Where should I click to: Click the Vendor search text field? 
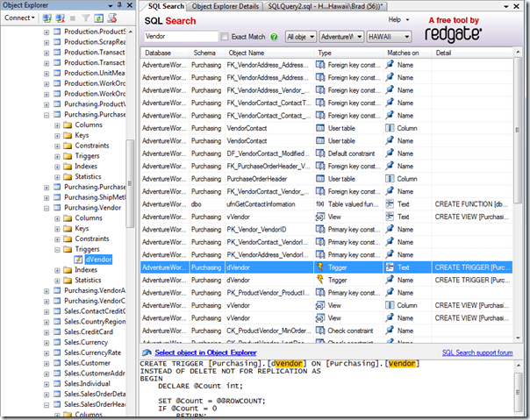180,38
